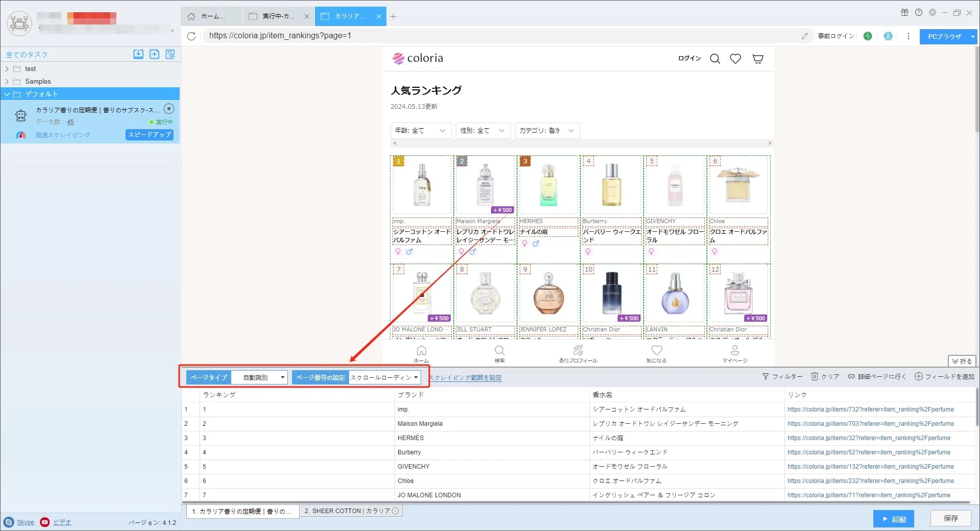Click the 起動 start button
This screenshot has height=531, width=980.
[x=893, y=519]
